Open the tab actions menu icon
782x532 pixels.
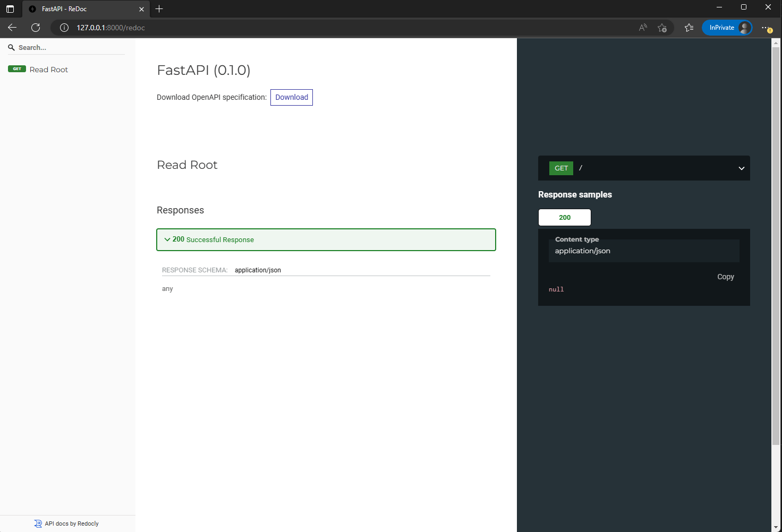[x=10, y=9]
